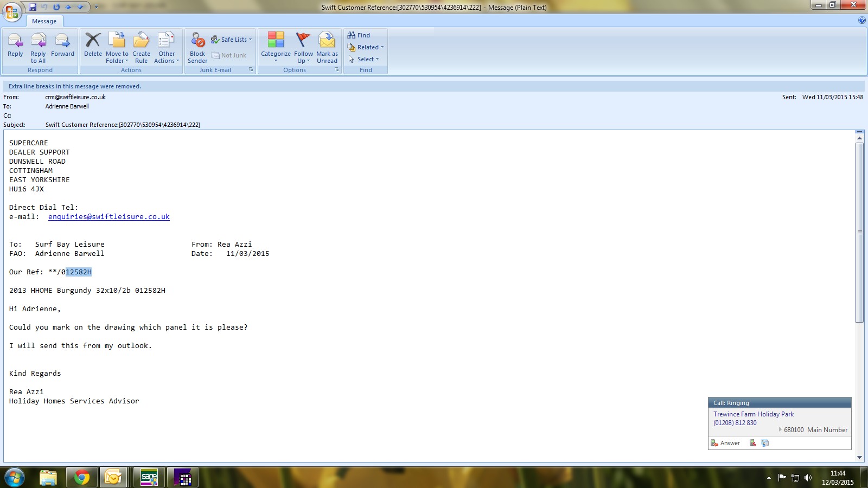Mark this message as Unread
Viewport: 868px width, 488px height.
coord(327,48)
